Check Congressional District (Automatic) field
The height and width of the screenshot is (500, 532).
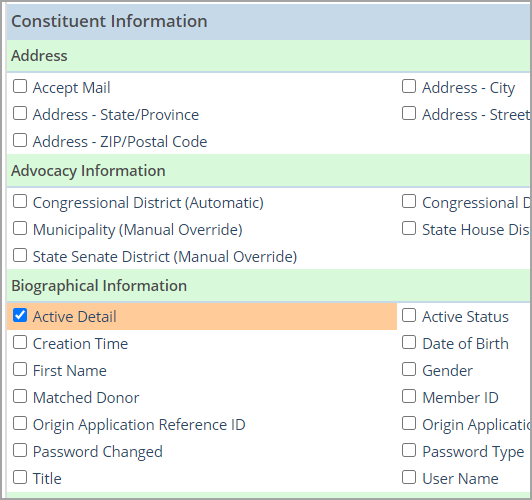click(x=20, y=201)
